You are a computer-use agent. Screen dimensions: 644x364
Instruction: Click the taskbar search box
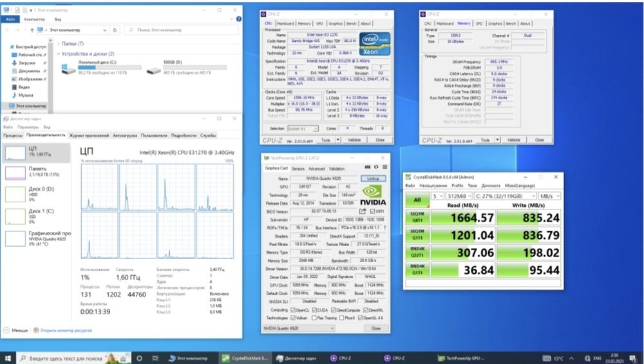click(x=74, y=358)
